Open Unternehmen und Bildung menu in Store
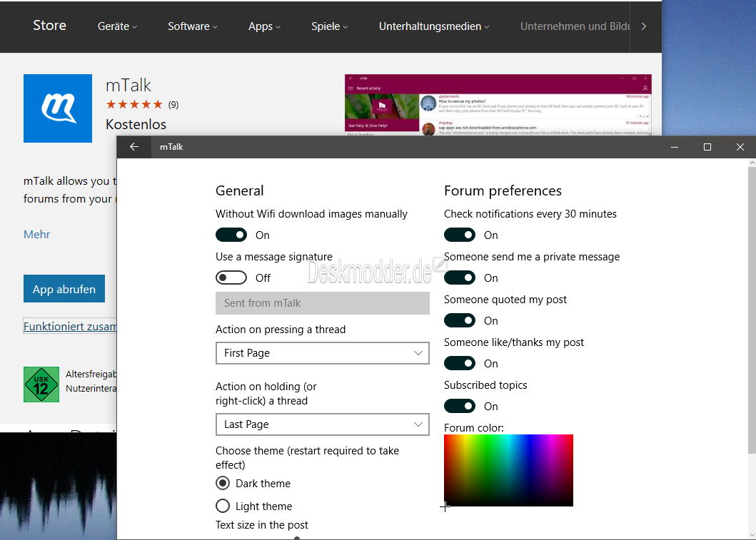Viewport: 756px width, 540px height. (575, 26)
